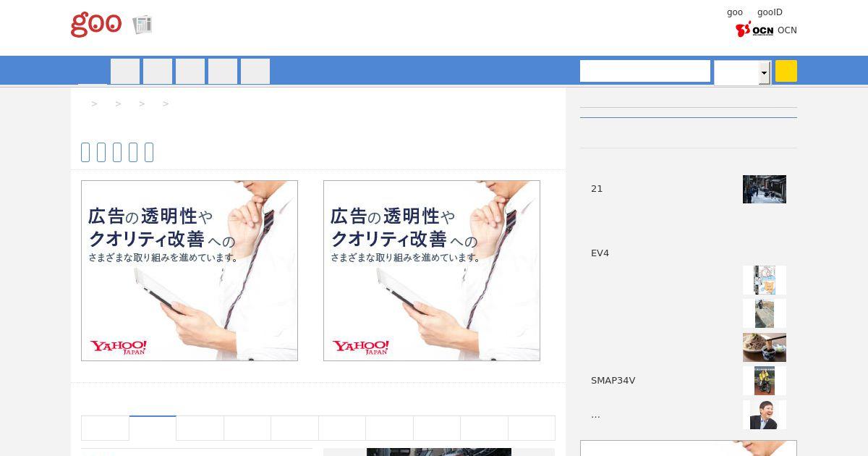Follow the OCN text link
This screenshot has height=456, width=868.
787,30
